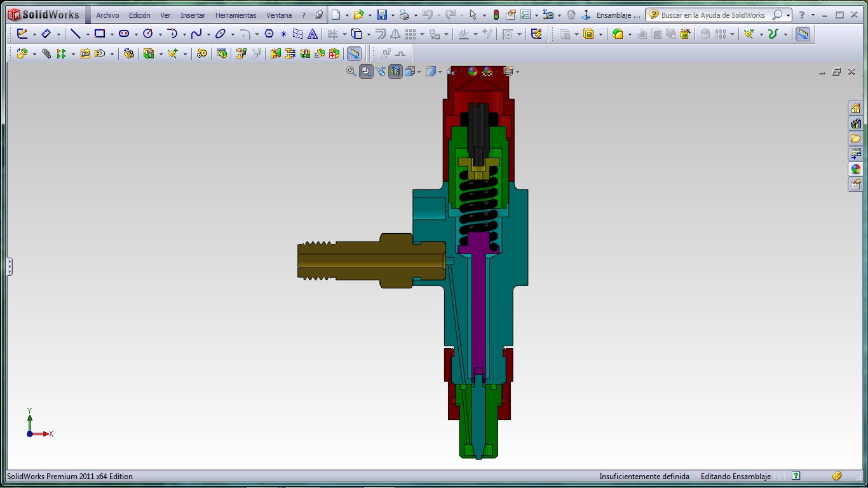Click 'Editando Ensamblaje' status text
The height and width of the screenshot is (488, 868).
point(736,477)
